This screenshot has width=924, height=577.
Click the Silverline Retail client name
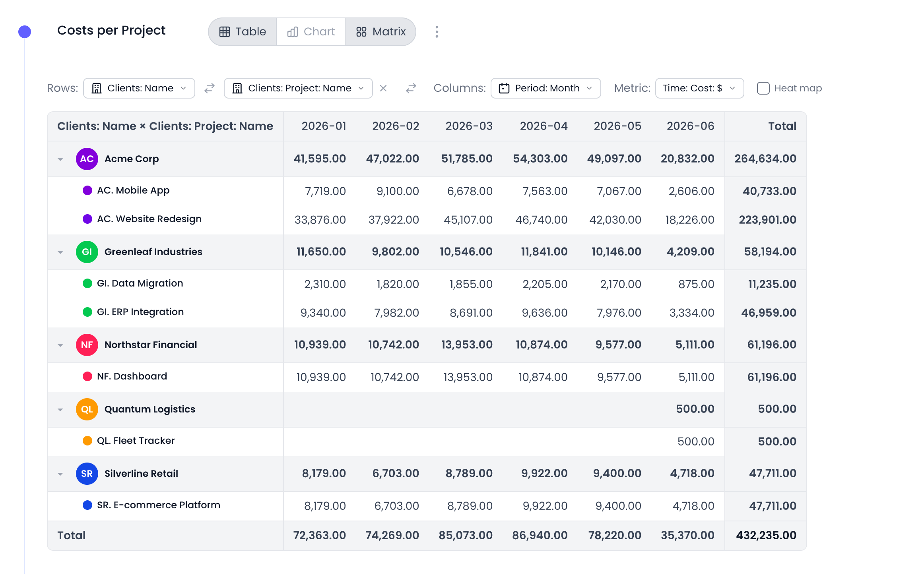click(x=141, y=474)
